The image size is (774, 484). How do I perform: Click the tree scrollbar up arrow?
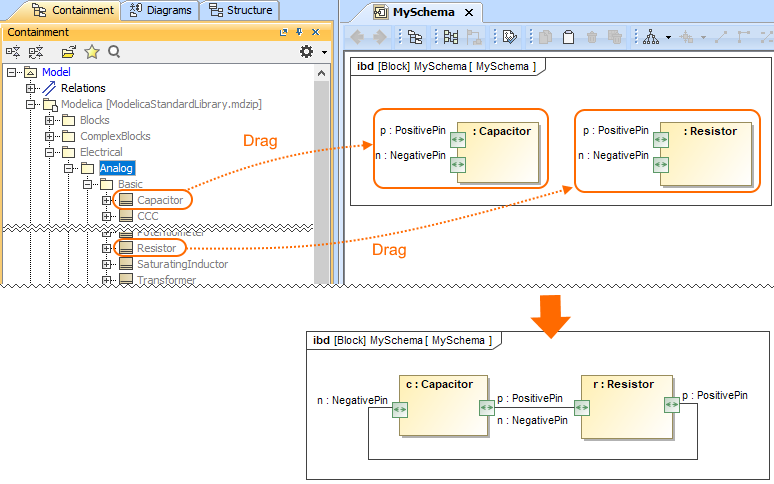(x=322, y=72)
